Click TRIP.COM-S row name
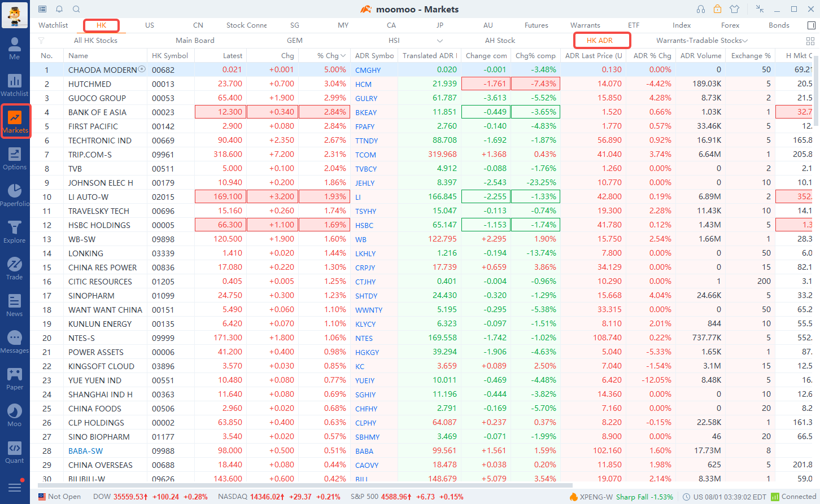This screenshot has height=504, width=820. point(90,155)
